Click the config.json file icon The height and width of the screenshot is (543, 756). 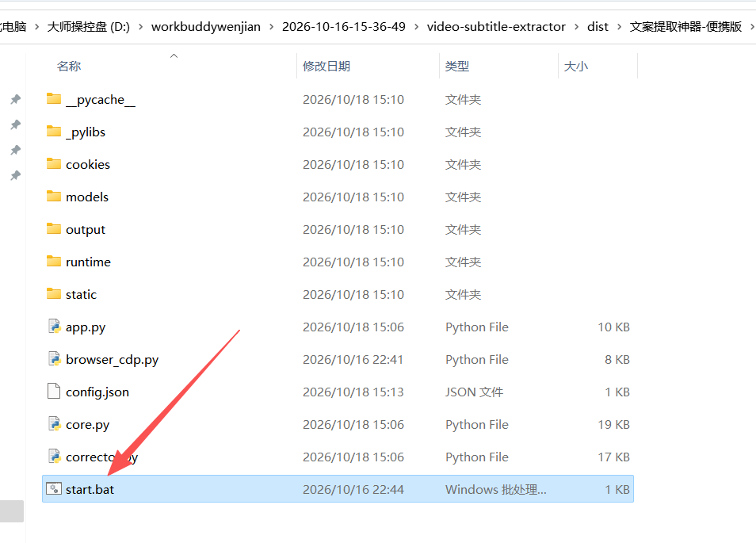[x=54, y=392]
